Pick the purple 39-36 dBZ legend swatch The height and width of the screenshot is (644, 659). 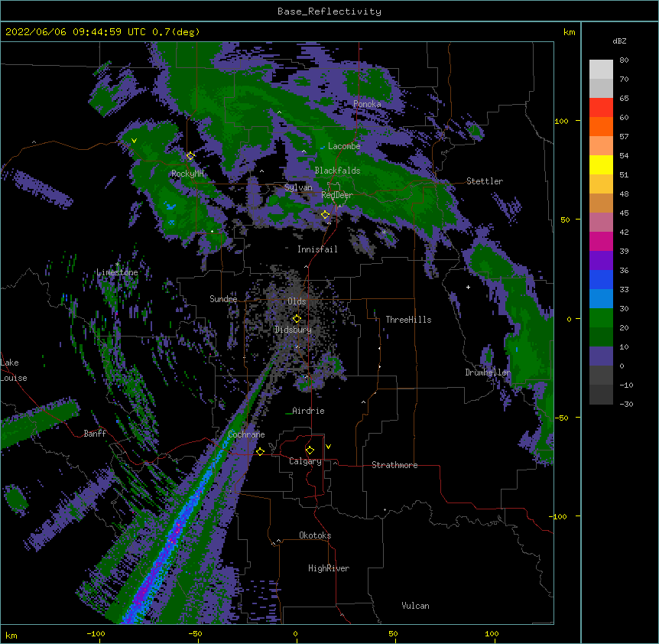pos(601,260)
